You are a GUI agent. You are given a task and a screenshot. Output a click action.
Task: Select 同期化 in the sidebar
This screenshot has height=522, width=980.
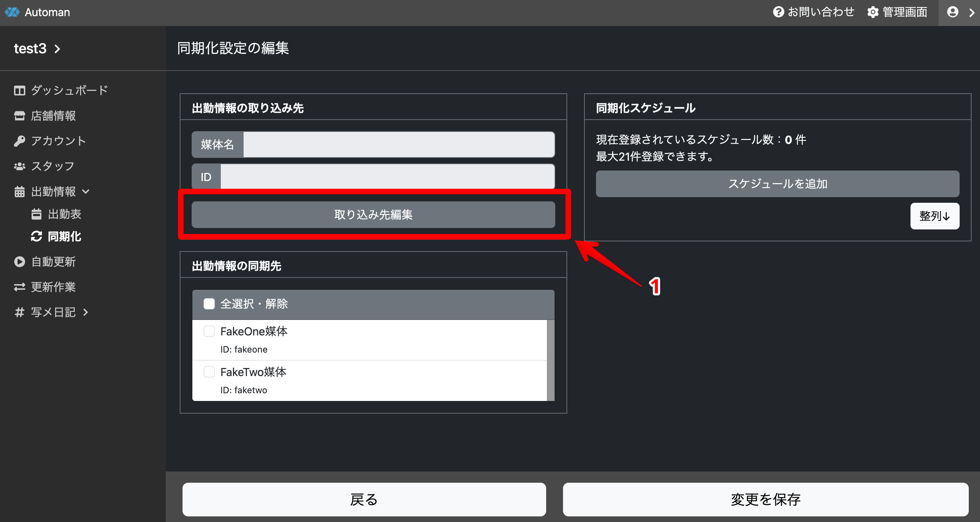tap(64, 236)
